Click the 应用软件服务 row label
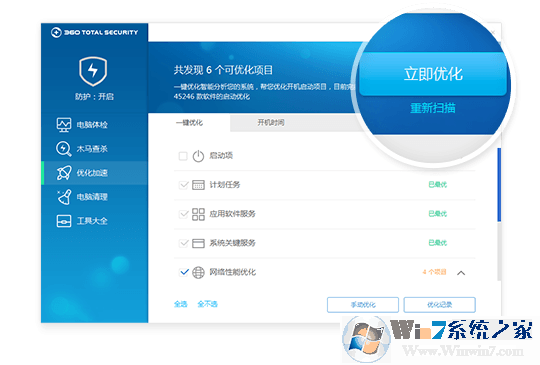Screen dimensions: 540x365 pyautogui.click(x=232, y=214)
